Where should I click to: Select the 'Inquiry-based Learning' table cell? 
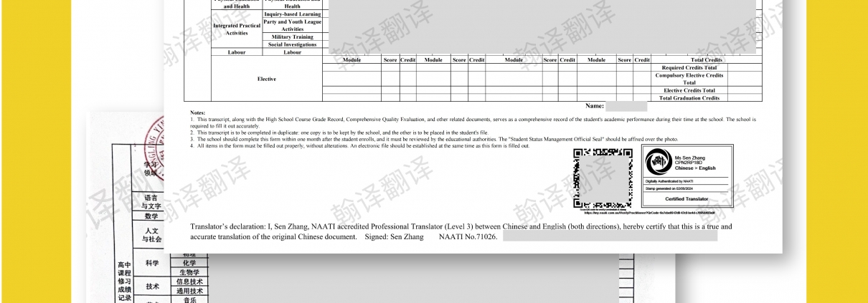[x=292, y=14]
